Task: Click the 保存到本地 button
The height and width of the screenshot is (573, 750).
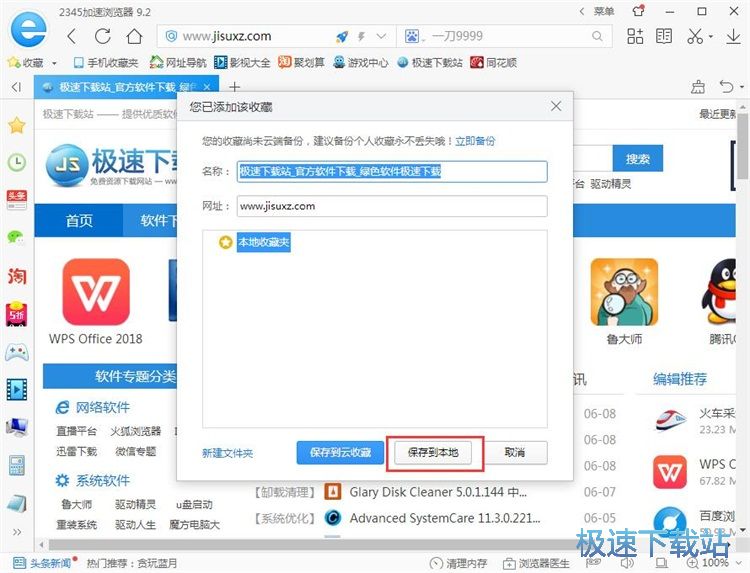Action: click(x=433, y=452)
